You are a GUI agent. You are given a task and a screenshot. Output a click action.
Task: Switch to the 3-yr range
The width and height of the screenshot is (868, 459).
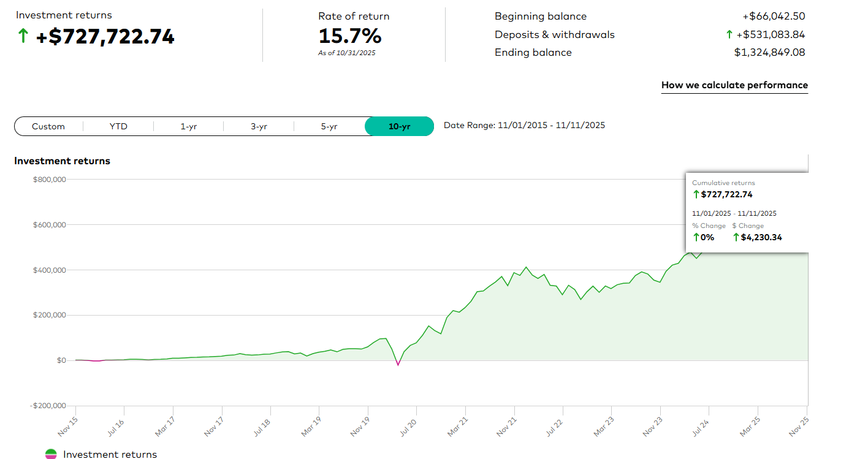(x=259, y=126)
